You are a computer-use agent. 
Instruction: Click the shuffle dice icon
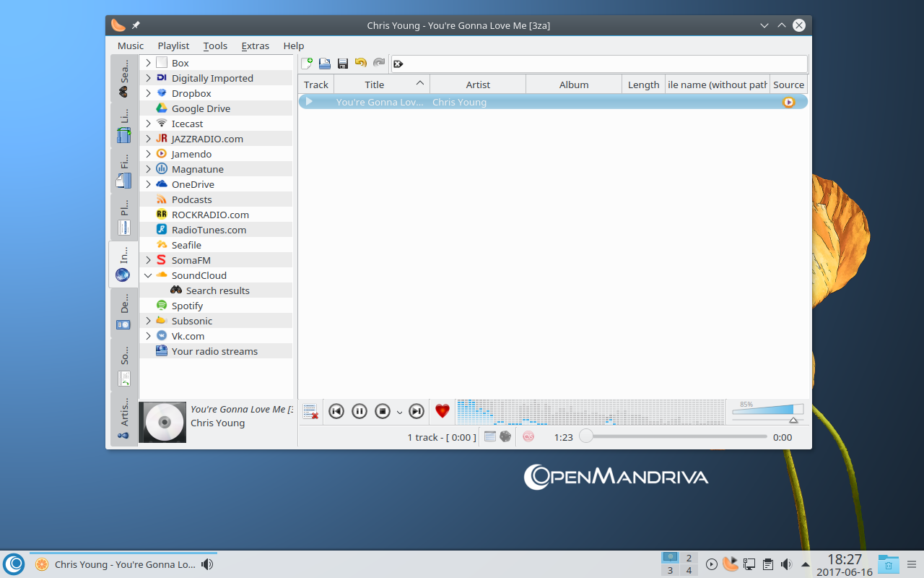505,436
